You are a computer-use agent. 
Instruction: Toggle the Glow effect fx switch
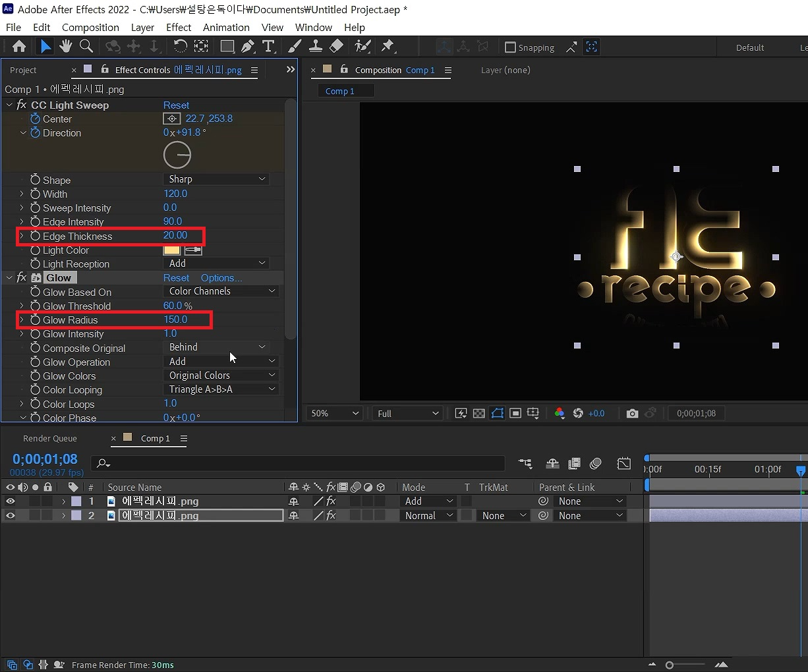[x=22, y=277]
